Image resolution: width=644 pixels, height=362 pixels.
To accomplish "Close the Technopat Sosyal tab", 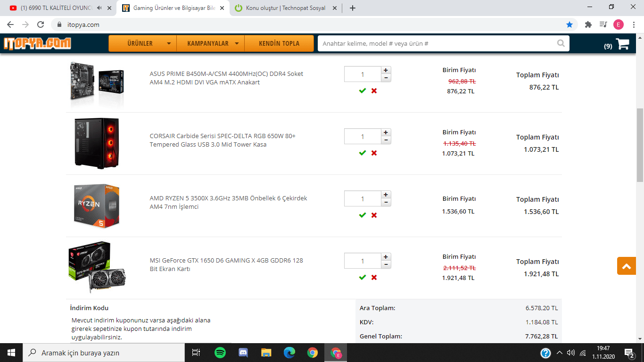I will click(x=334, y=8).
